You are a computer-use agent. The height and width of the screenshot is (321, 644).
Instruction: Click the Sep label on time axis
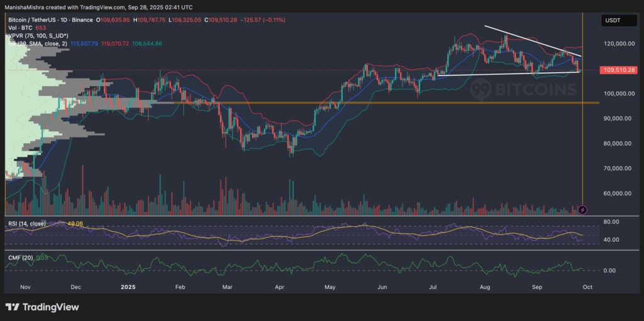(537, 286)
